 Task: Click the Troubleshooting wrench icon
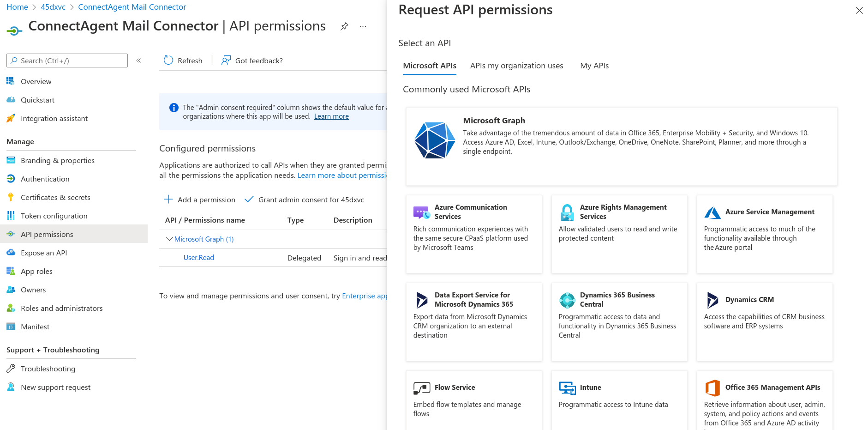(11, 369)
